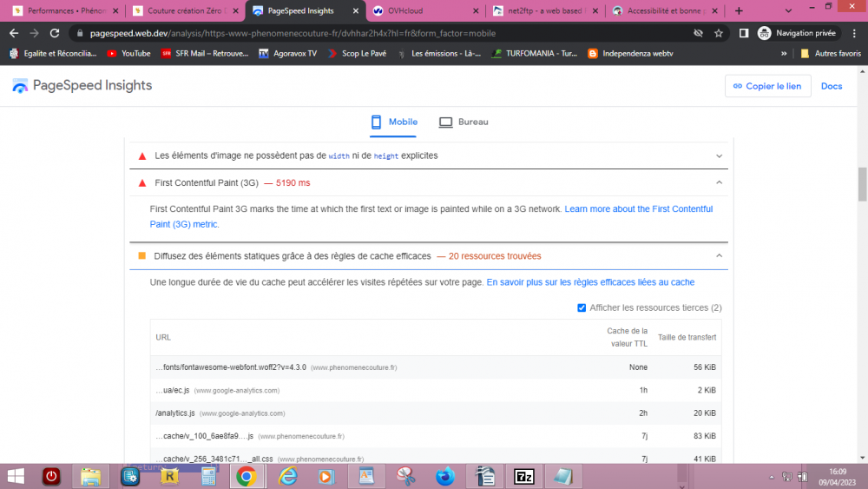Click the /analytics.js resource row
Viewport: 868px width, 489px height.
[x=436, y=413]
